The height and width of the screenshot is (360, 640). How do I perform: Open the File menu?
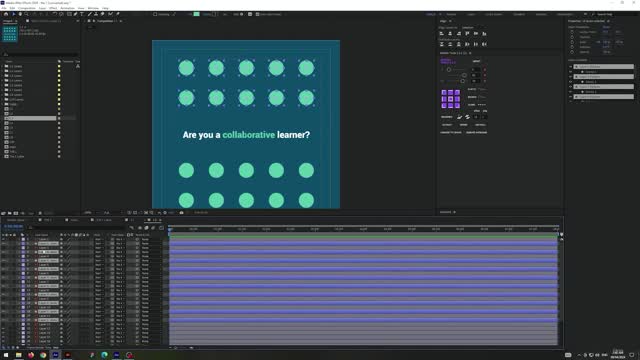click(4, 8)
